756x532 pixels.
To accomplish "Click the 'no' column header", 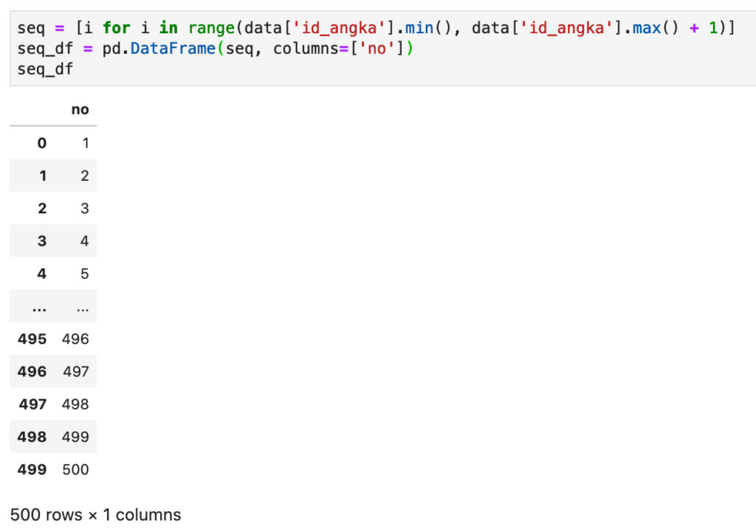I will coord(80,110).
